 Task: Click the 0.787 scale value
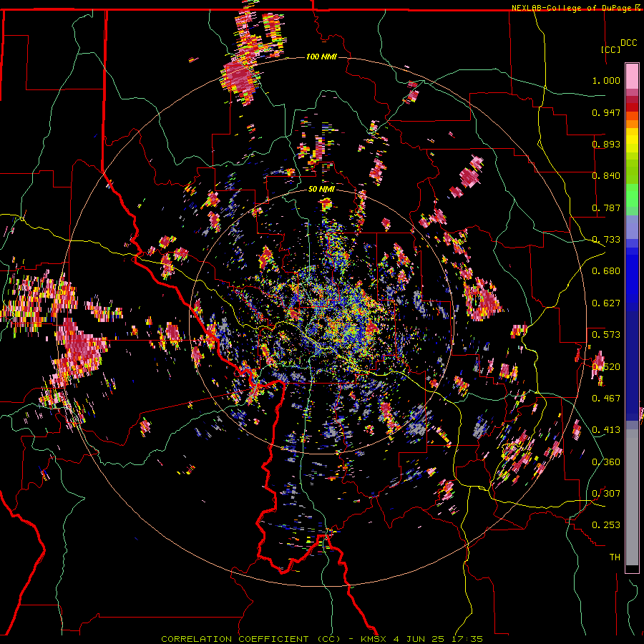pos(606,208)
